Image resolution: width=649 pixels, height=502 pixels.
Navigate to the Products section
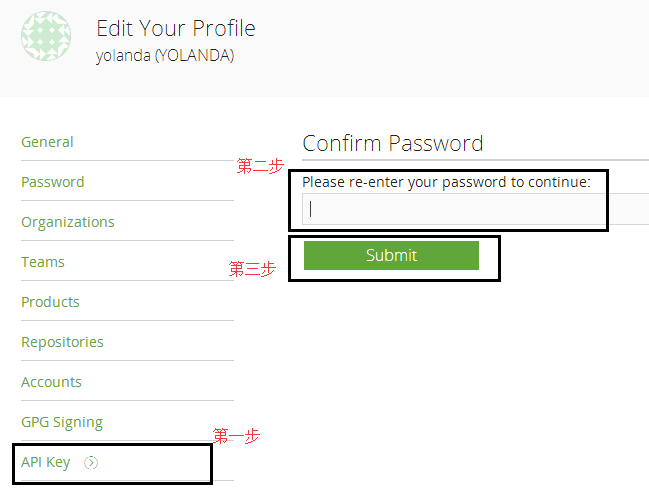click(50, 302)
